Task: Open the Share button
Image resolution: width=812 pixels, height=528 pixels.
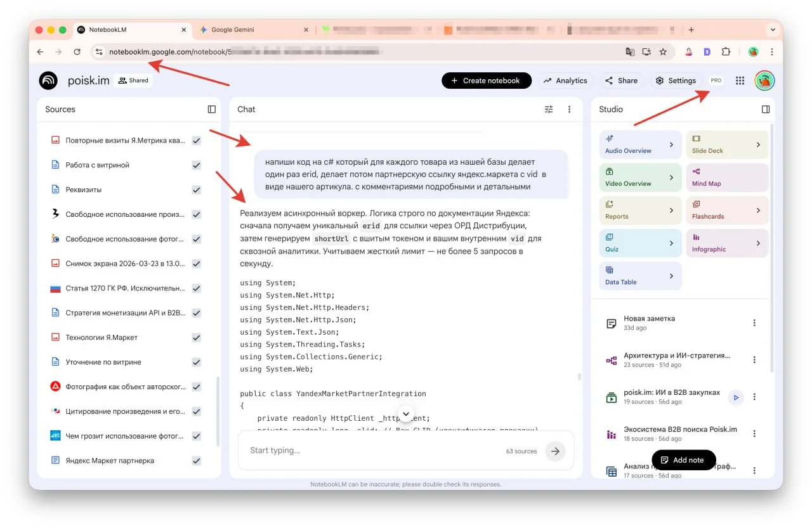Action: click(621, 80)
